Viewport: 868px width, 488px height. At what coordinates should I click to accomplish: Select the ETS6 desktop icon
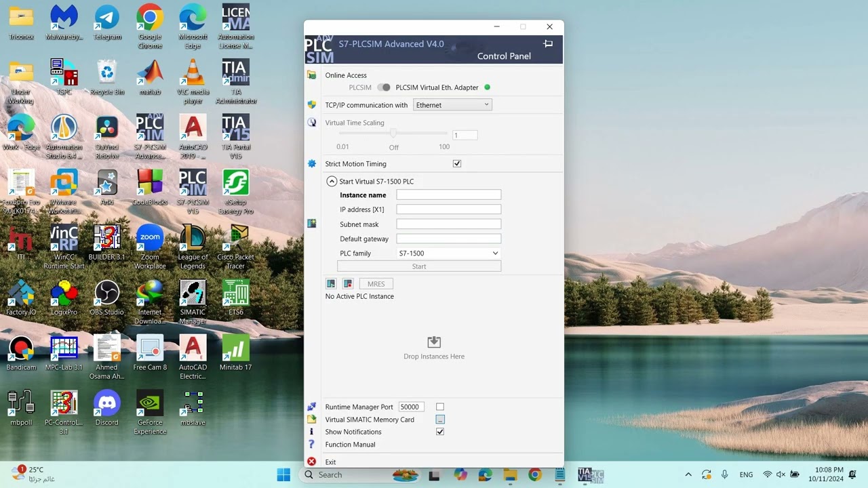tap(235, 298)
